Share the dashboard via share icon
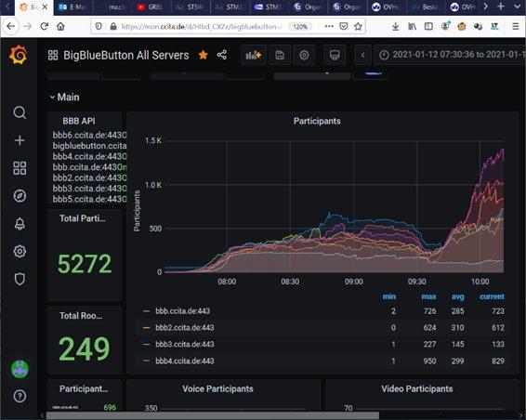This screenshot has width=526, height=420. (222, 55)
